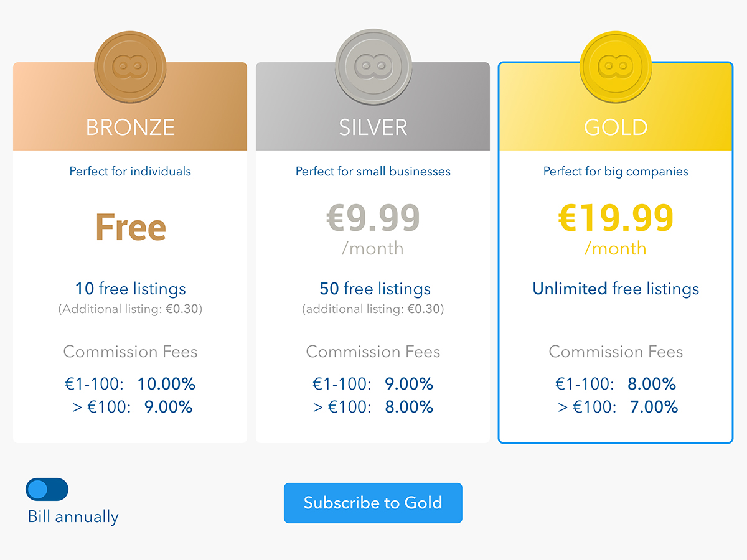Image resolution: width=747 pixels, height=560 pixels.
Task: Toggle the Bill annually switch
Action: tap(47, 490)
